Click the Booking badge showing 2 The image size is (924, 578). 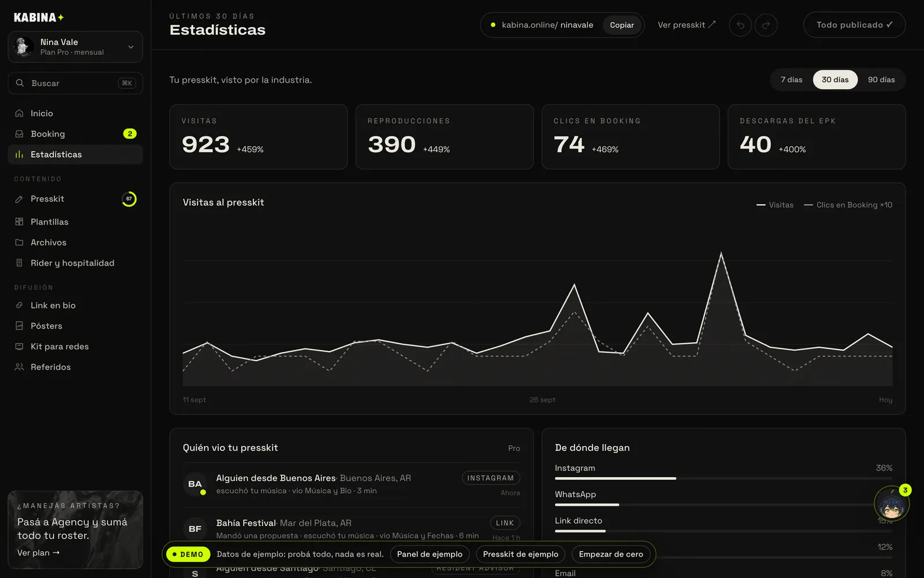click(130, 134)
